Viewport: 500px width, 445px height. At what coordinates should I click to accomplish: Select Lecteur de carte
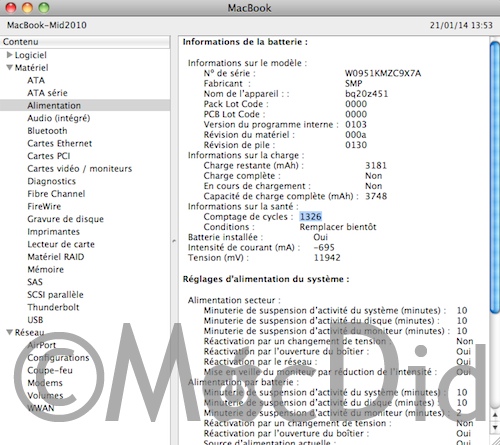click(x=61, y=244)
